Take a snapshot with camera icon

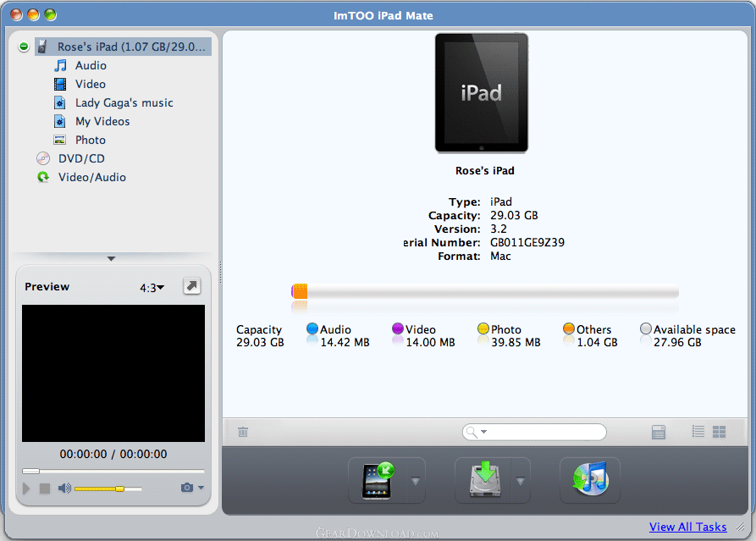pyautogui.click(x=187, y=488)
